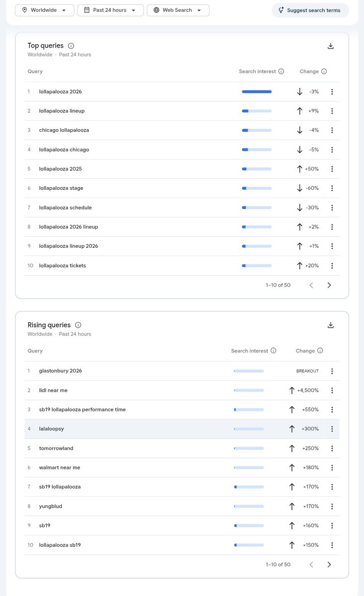Click Search interest info icon in Top queries
This screenshot has width=364, height=596.
(x=281, y=72)
